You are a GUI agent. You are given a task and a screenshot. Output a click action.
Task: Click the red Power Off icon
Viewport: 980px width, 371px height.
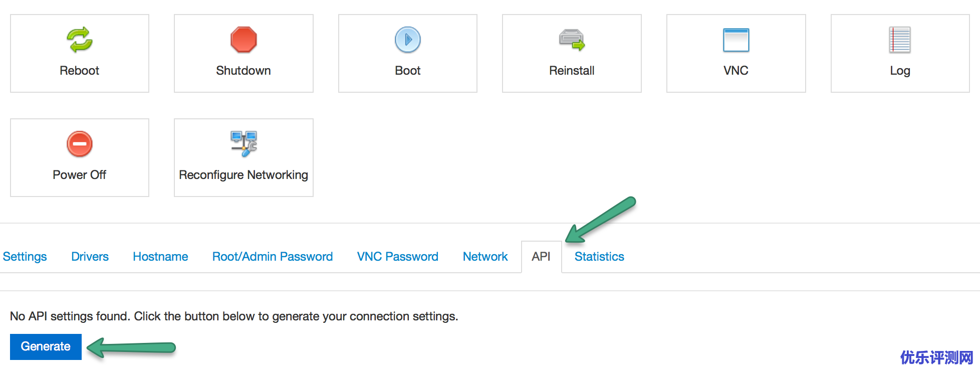click(80, 144)
